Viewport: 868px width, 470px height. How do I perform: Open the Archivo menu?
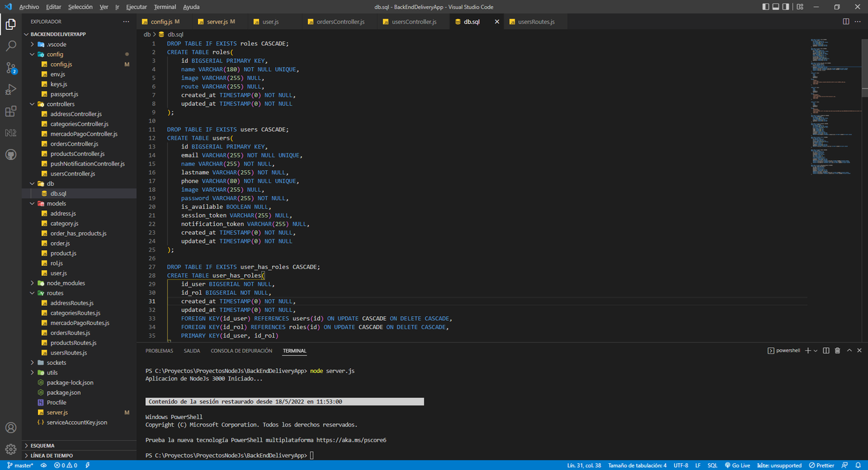[x=29, y=7]
